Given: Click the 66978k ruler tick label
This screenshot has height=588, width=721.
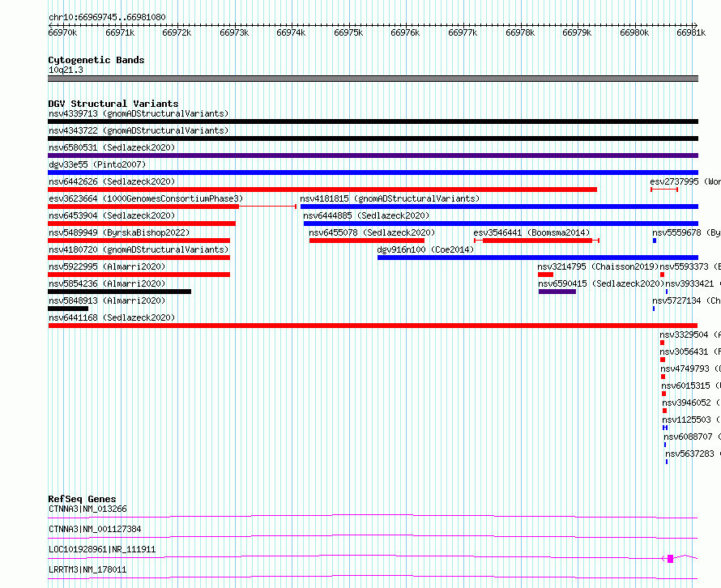Looking at the screenshot, I should point(520,32).
